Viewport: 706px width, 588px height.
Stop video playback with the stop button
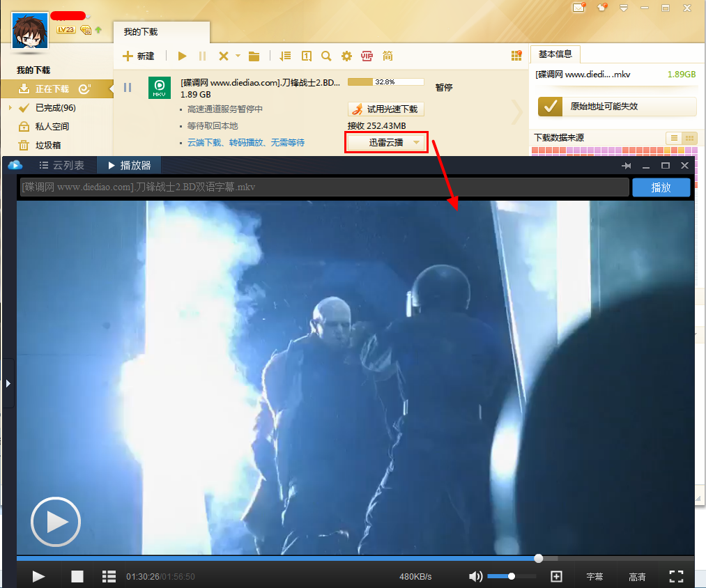(x=77, y=576)
